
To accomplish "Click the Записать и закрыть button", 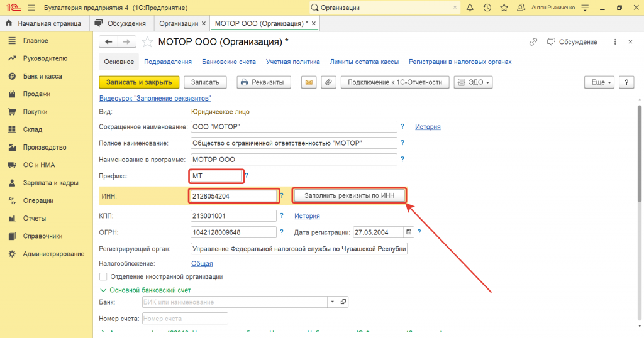I will click(x=139, y=82).
